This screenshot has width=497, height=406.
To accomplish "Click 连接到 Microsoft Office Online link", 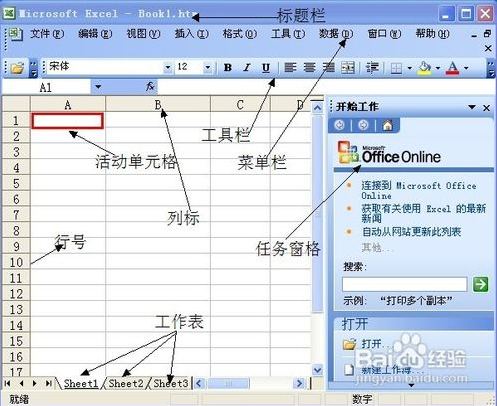I will 419,190.
